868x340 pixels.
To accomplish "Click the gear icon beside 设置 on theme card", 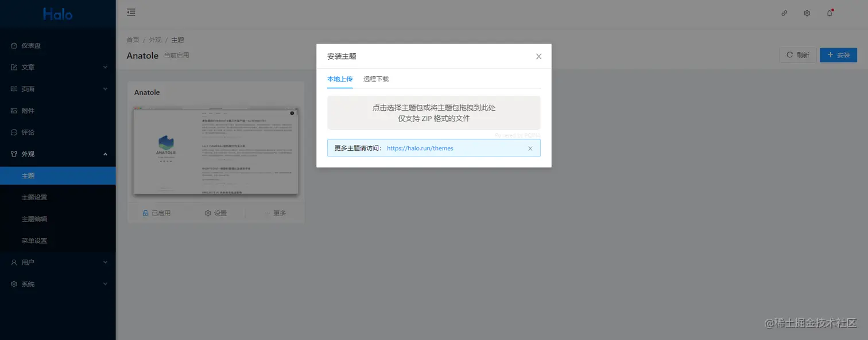I will click(x=208, y=213).
